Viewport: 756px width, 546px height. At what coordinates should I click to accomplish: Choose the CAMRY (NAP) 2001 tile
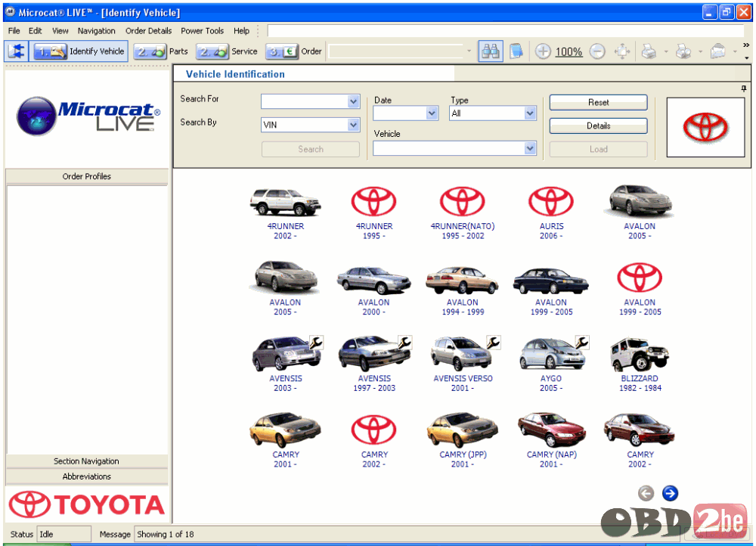pyautogui.click(x=552, y=442)
